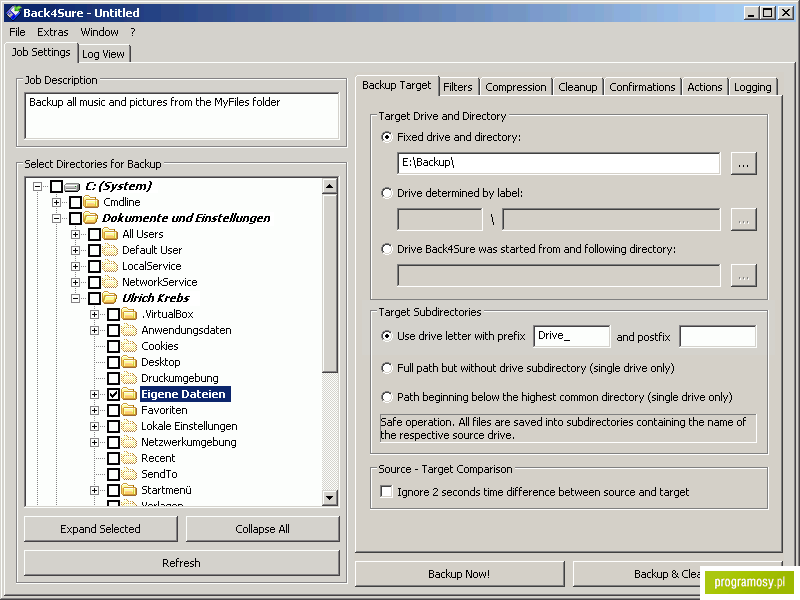Select Full path without drive subdirectory option
This screenshot has width=800, height=600.
[x=387, y=368]
